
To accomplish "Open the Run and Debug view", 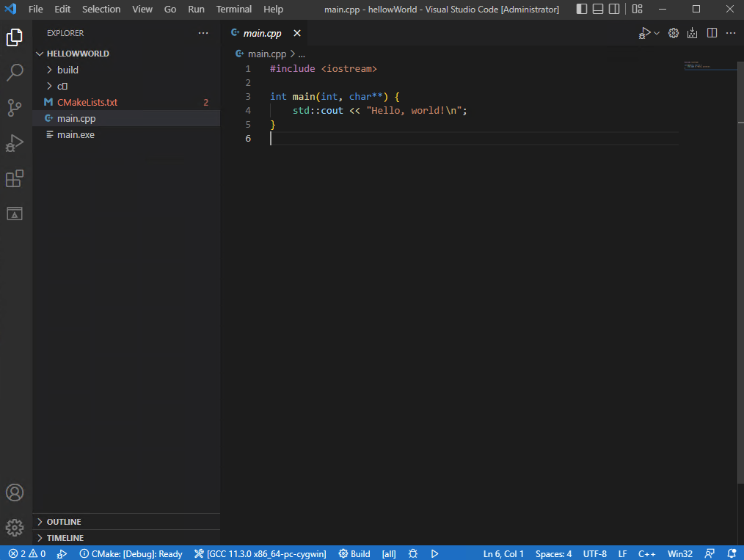I will [x=15, y=142].
